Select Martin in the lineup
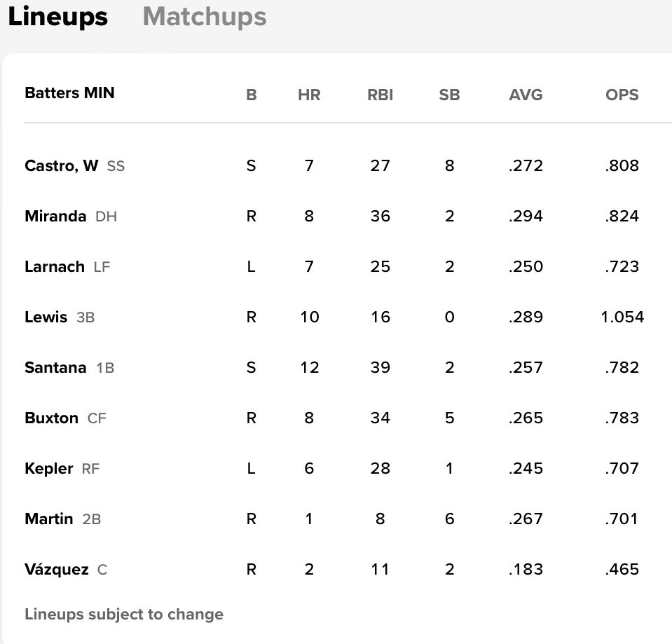The width and height of the screenshot is (672, 644). coord(49,519)
